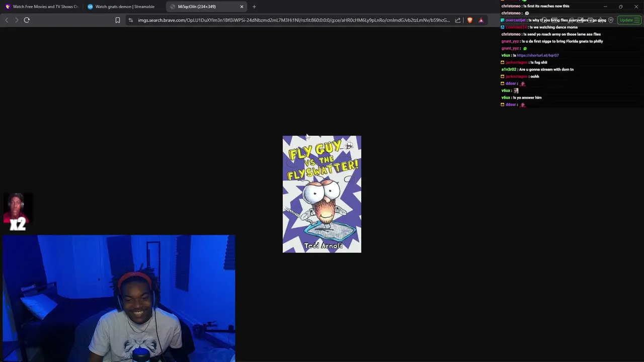
Task: Restore down the browser window
Action: tap(621, 7)
